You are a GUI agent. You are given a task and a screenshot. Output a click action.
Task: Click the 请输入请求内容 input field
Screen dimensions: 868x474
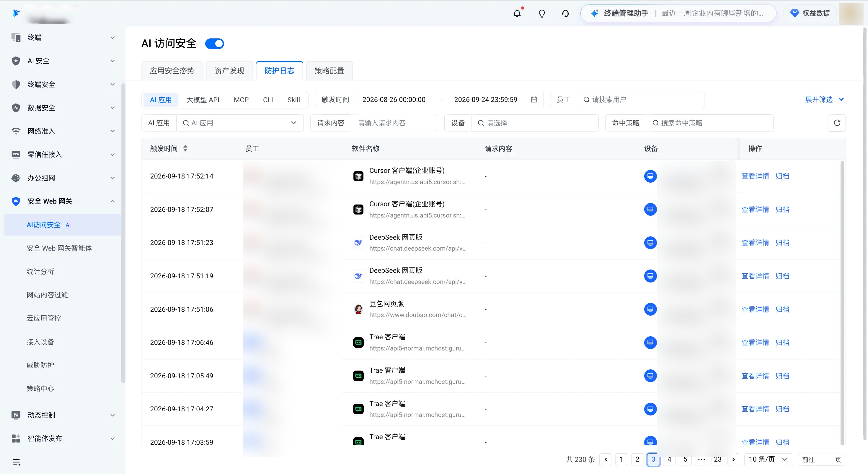point(394,123)
